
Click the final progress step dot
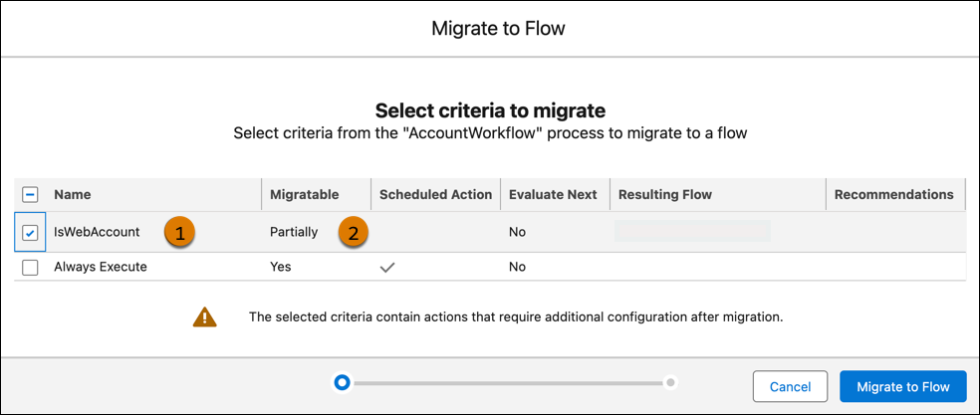click(671, 382)
